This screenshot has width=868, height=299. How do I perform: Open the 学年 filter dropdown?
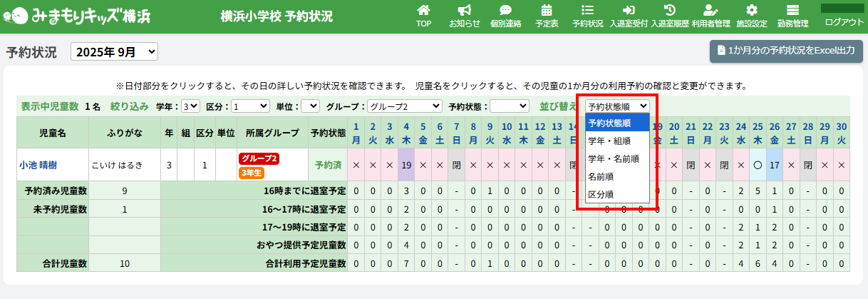190,106
